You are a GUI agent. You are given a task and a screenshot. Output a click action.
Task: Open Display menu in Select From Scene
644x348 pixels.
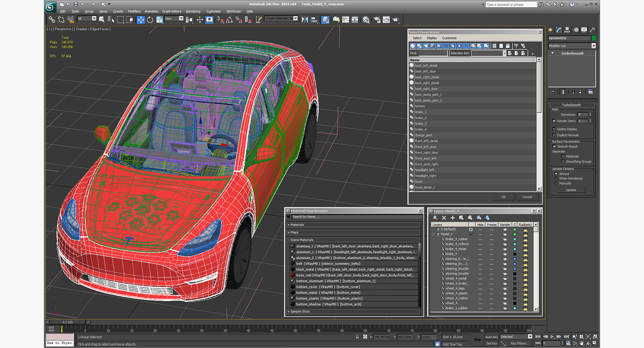click(431, 38)
